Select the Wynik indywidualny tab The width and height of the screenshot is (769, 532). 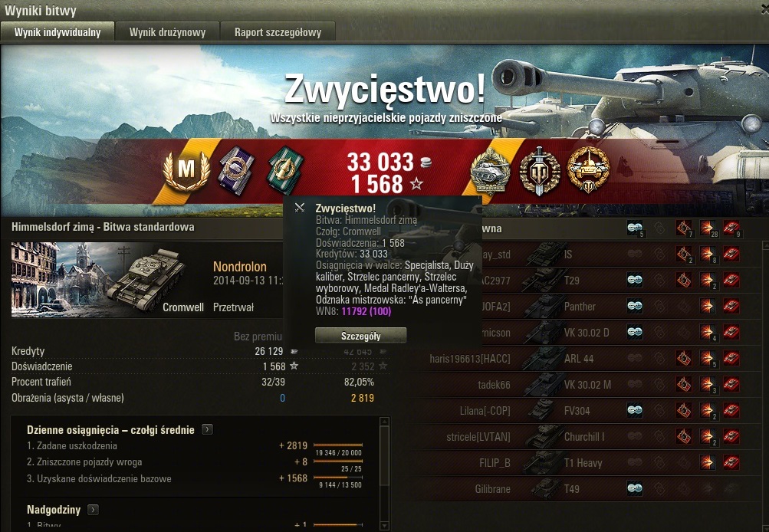pyautogui.click(x=58, y=32)
